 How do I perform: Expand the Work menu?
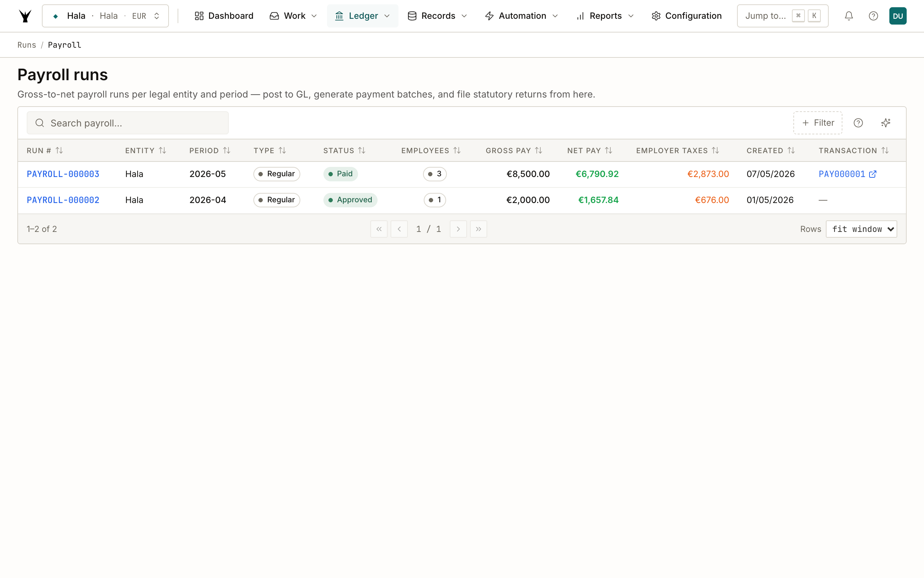tap(293, 16)
